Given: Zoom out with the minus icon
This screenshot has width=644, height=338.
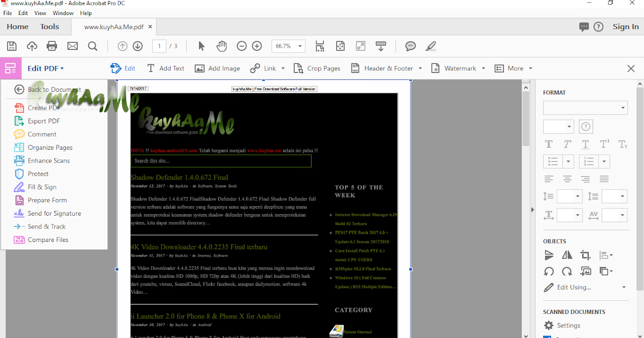Looking at the screenshot, I should [241, 46].
